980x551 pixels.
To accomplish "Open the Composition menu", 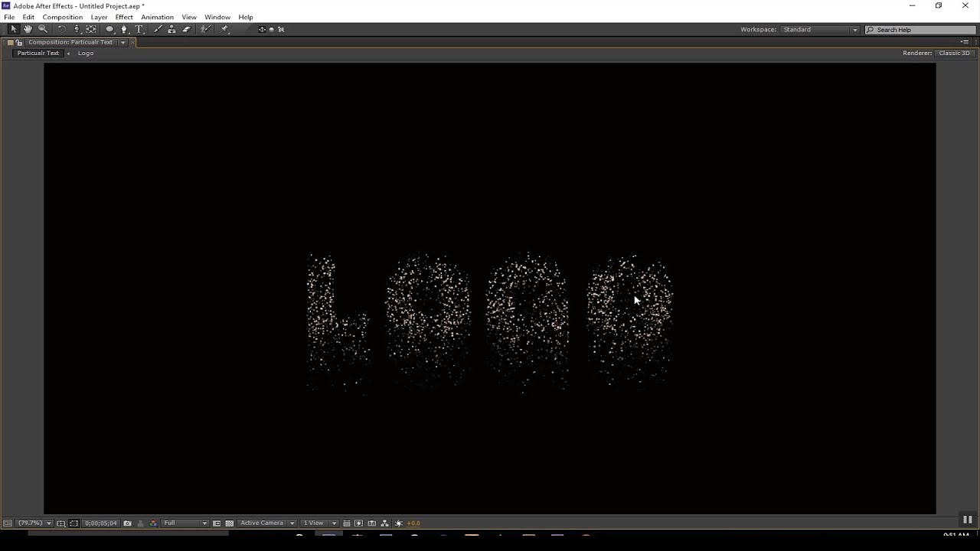I will [63, 17].
